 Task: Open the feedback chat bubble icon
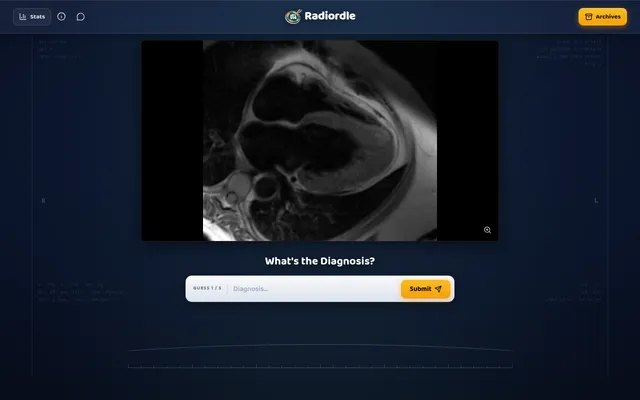point(81,17)
